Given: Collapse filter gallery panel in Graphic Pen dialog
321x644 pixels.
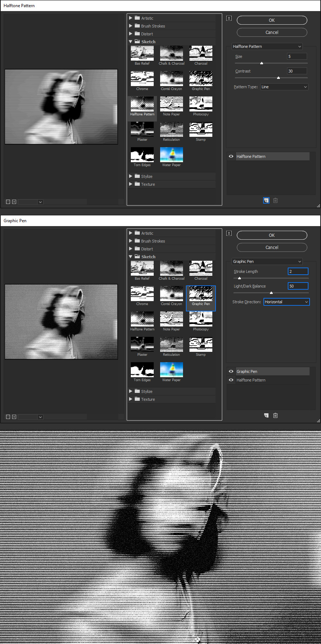Looking at the screenshot, I should click(x=229, y=233).
